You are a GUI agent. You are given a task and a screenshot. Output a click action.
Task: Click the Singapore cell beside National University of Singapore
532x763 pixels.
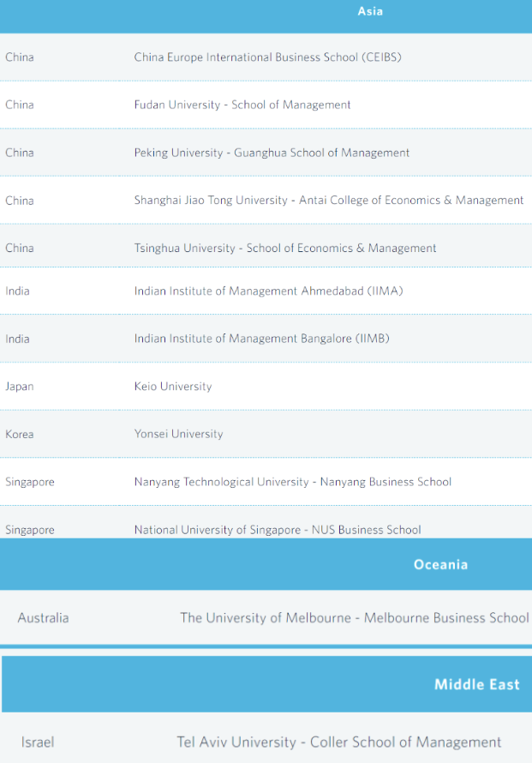click(30, 530)
